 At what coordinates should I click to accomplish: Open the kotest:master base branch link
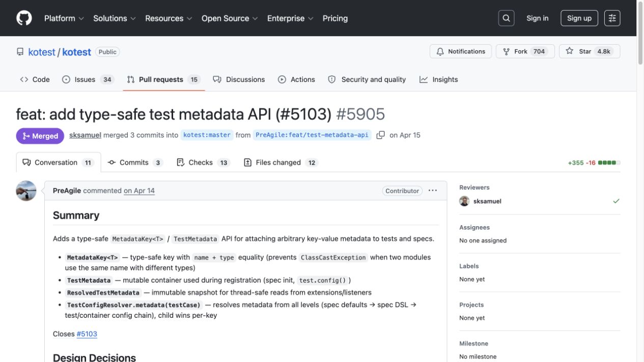pos(207,135)
